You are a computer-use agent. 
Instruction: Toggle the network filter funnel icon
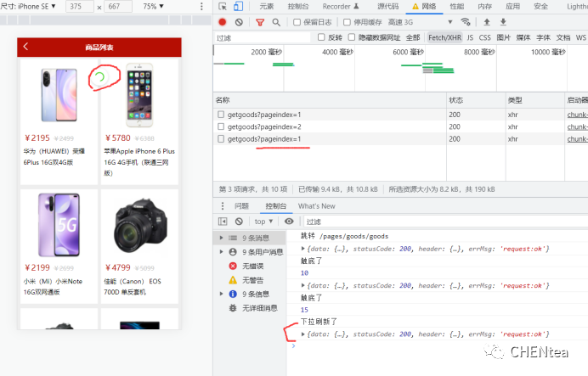[x=260, y=22]
